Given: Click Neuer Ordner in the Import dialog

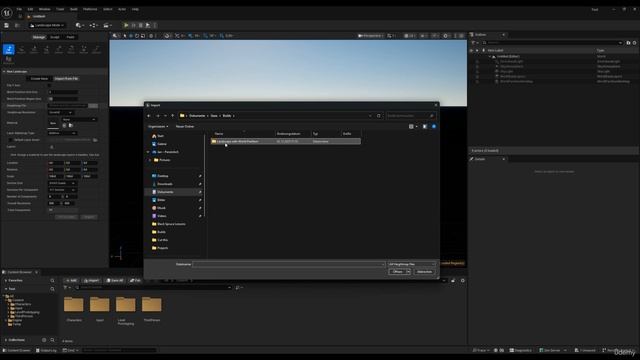Looking at the screenshot, I should tap(185, 127).
